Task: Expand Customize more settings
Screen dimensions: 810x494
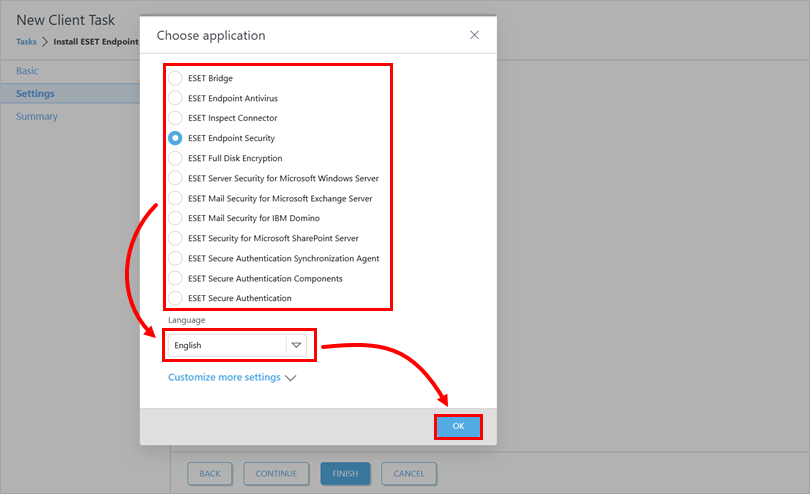Action: click(224, 378)
